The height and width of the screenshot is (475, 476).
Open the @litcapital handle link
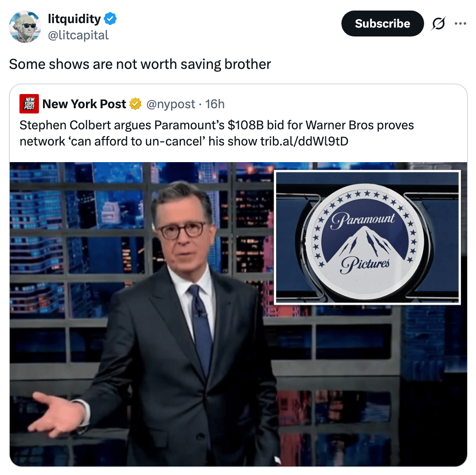[x=78, y=35]
